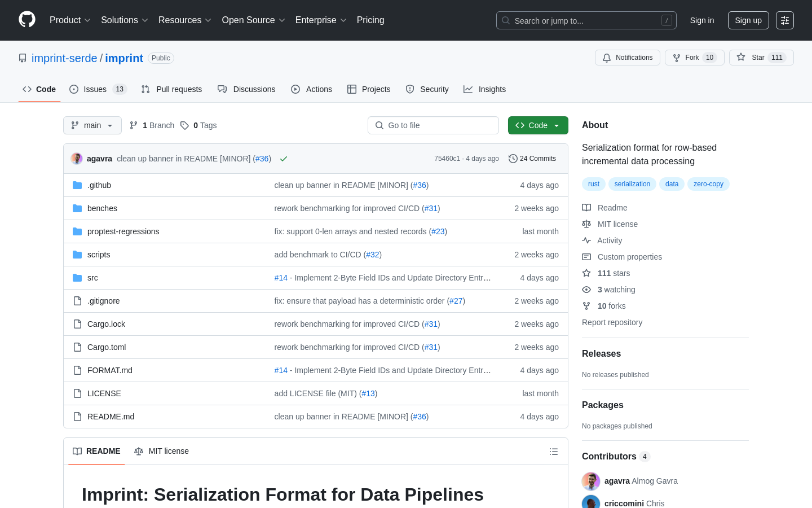Screen dimensions: 812x508
Task: Click the rust topic tag
Action: click(x=594, y=184)
